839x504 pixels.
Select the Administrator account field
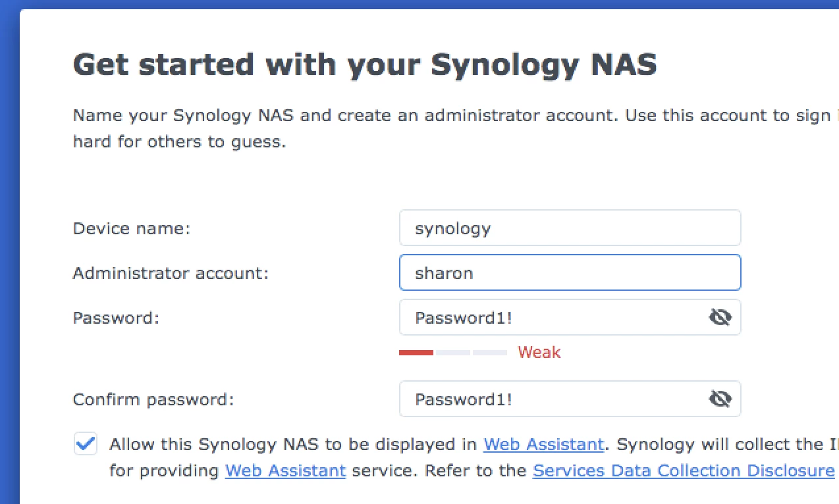coord(570,272)
